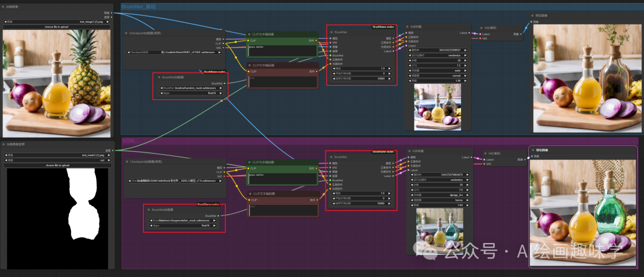Click next arrow on test_image3 (2).png selector
The width and height of the screenshot is (644, 277).
109,22
